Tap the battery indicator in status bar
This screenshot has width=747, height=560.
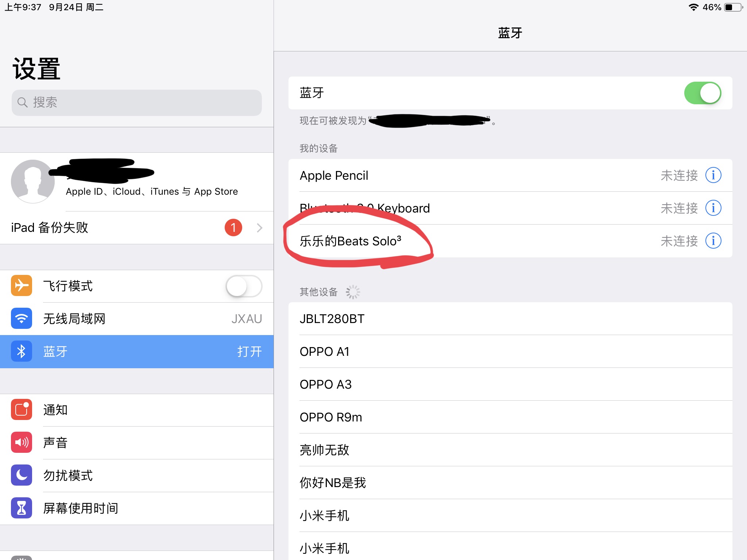click(x=733, y=7)
